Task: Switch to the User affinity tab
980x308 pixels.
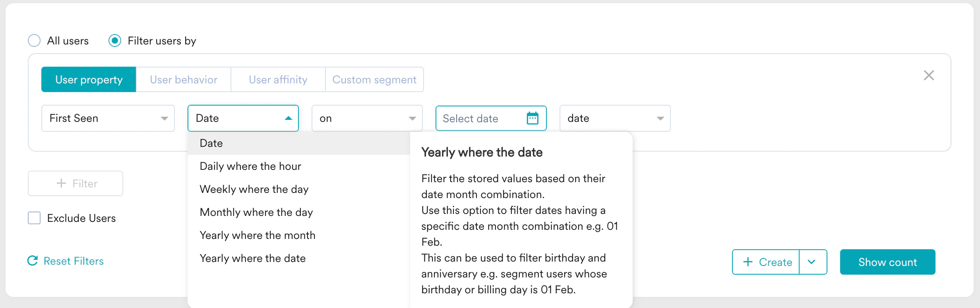Action: point(278,80)
